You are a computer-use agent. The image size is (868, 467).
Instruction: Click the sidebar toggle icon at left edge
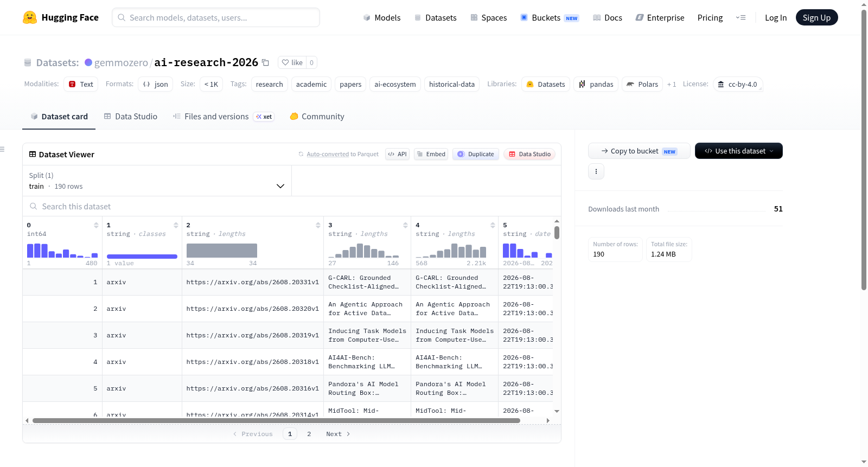pyautogui.click(x=2, y=149)
